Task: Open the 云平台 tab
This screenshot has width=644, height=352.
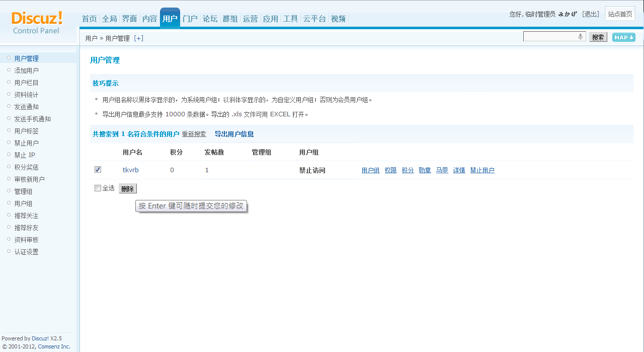Action: pos(314,19)
